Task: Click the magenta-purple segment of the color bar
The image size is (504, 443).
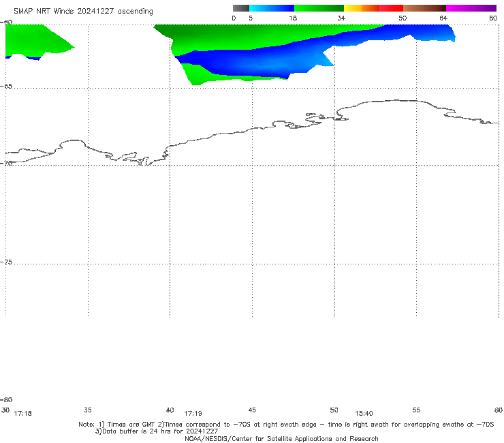Action: pyautogui.click(x=471, y=8)
